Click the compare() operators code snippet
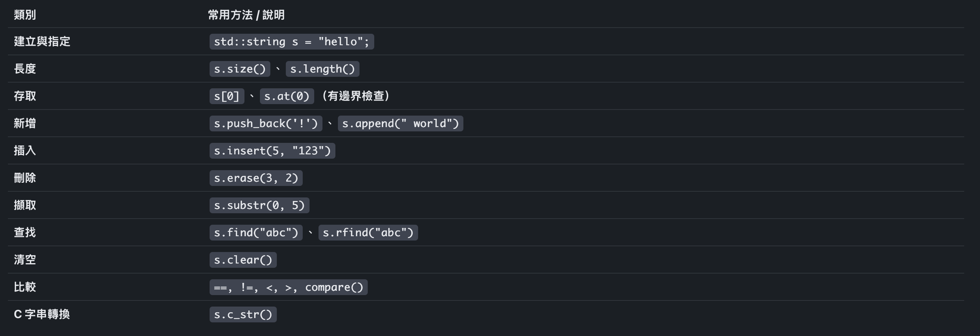Screen dimensions: 980x336 (288, 287)
